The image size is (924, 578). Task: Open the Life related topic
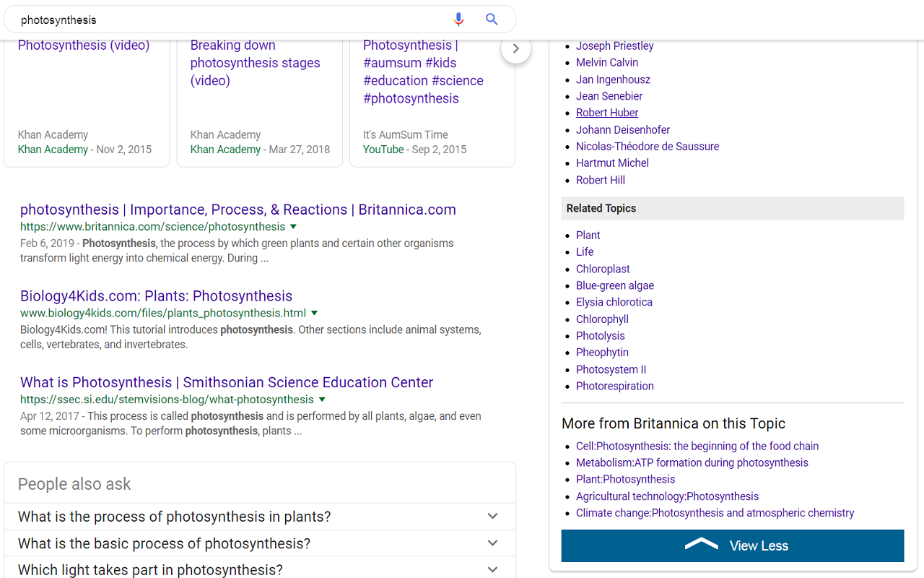coord(585,252)
